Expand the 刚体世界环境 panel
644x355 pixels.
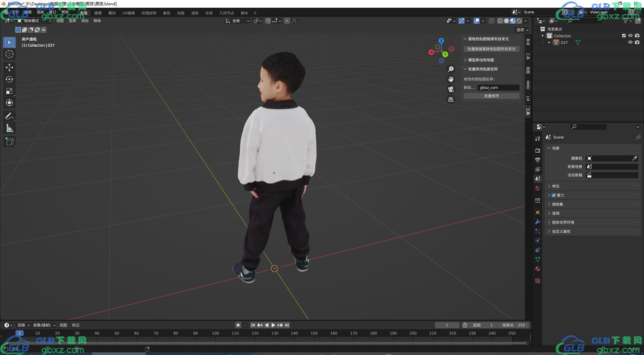point(593,222)
